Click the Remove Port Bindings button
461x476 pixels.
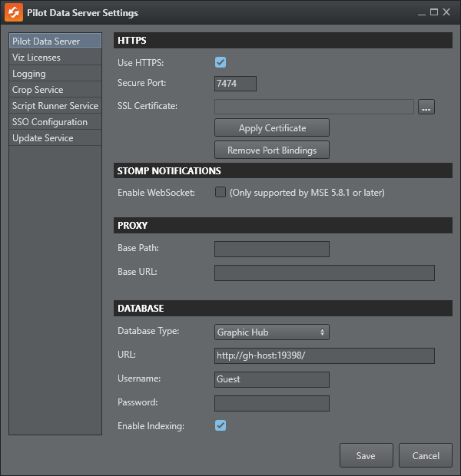pos(272,150)
